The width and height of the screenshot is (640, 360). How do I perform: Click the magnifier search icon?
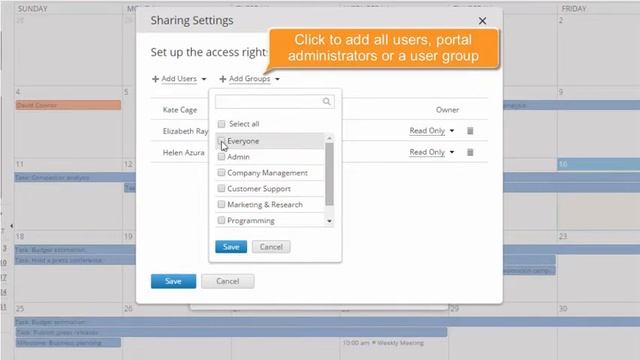pos(326,102)
